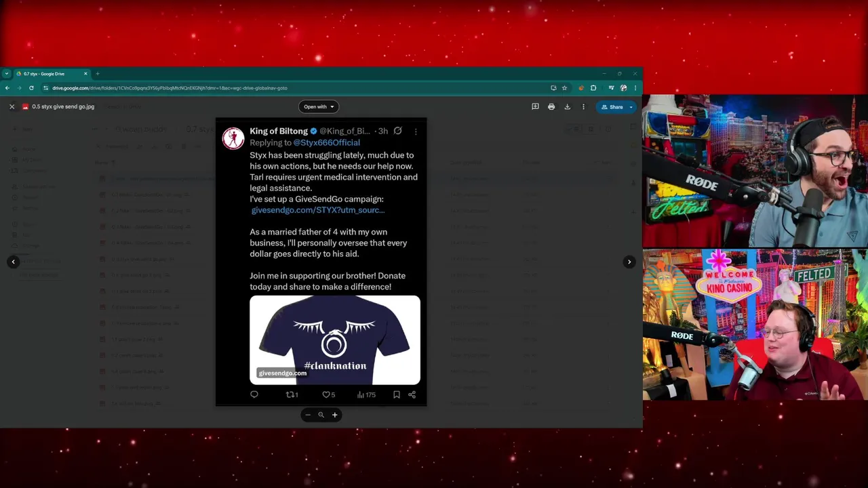Click the #clanknation t-shirt card image
Image resolution: width=868 pixels, height=488 pixels.
click(x=335, y=340)
